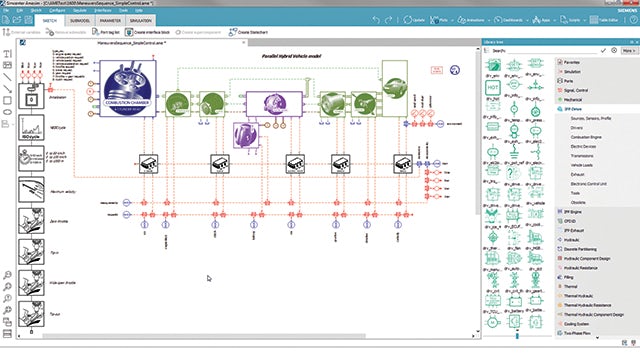
Task: Select the ellipse drawing tool on the left
Action: [7, 112]
